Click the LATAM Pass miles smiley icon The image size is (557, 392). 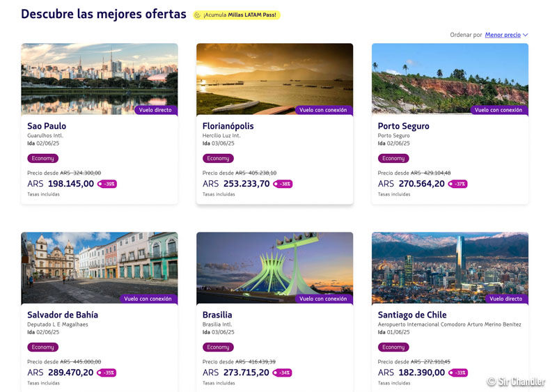coord(198,15)
